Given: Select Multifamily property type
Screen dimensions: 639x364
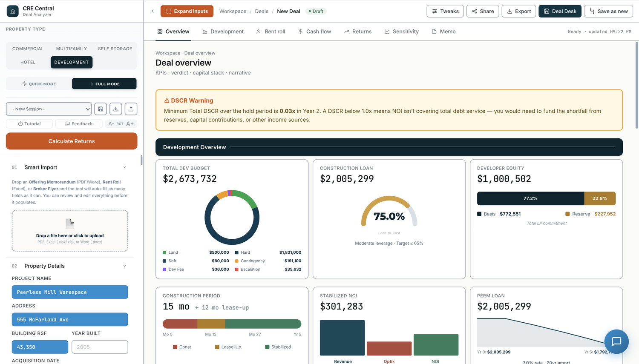Looking at the screenshot, I should point(72,49).
